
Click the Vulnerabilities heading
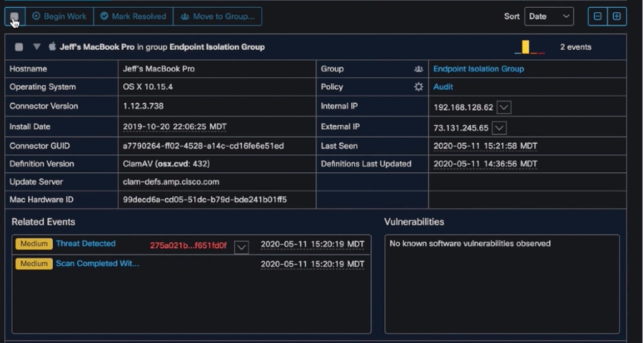point(414,222)
